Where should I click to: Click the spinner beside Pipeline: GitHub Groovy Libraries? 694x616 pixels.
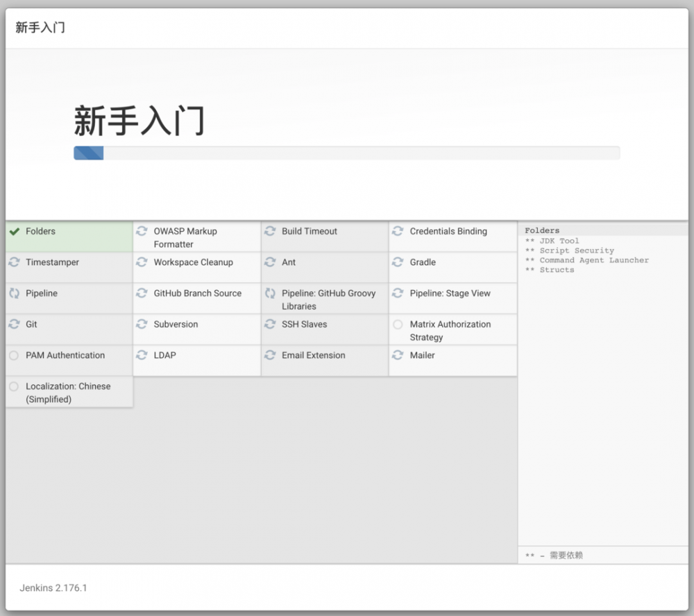[x=270, y=293]
